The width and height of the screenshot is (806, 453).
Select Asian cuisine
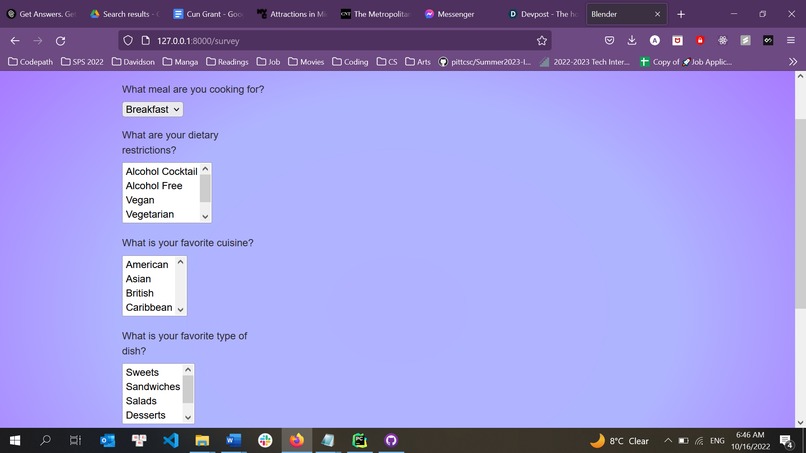[x=149, y=279]
